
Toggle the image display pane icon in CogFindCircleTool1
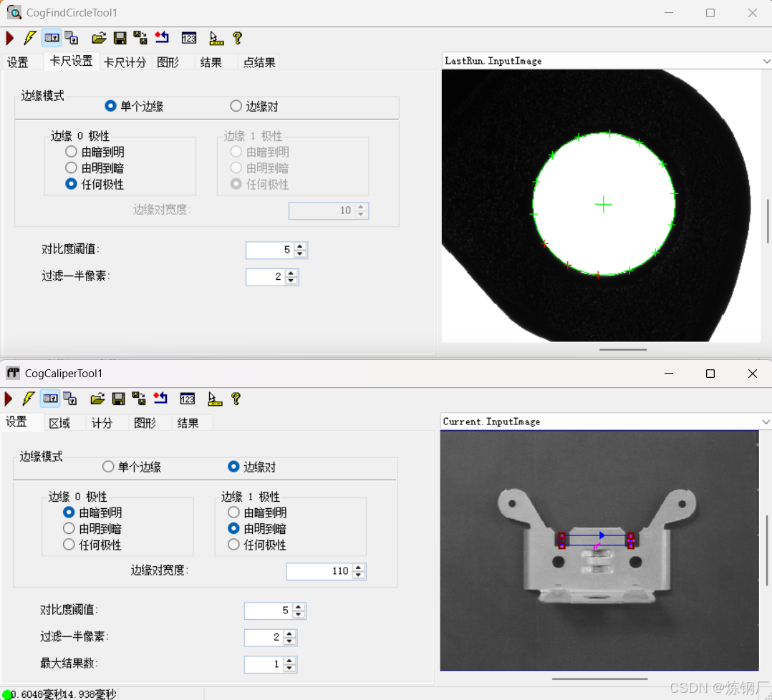51,37
